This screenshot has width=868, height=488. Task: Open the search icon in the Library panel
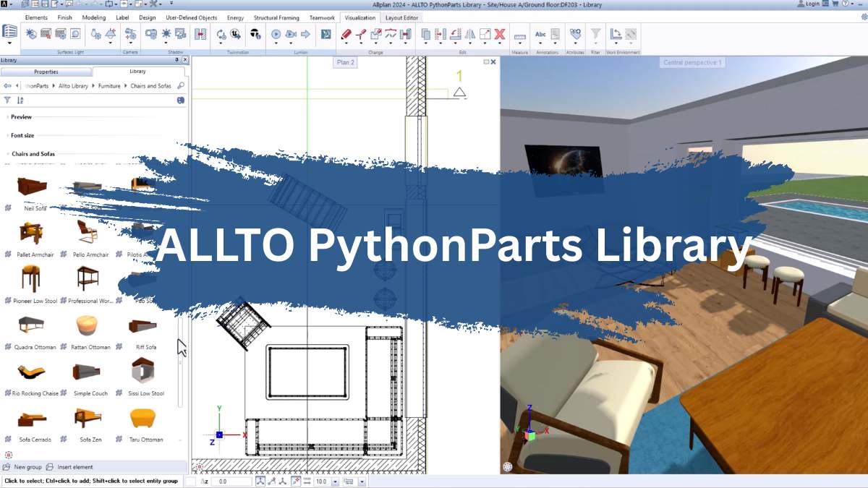pos(180,85)
